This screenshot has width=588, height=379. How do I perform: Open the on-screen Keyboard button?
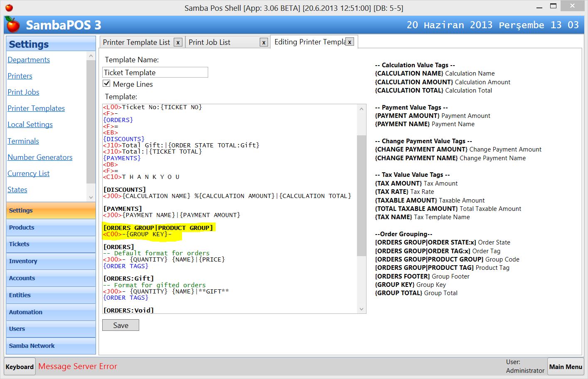(20, 367)
